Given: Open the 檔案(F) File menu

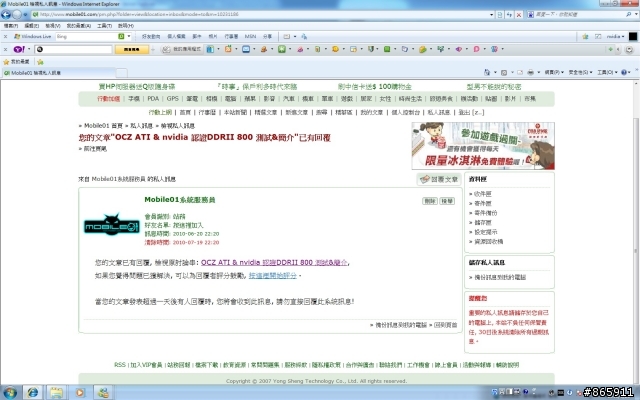Looking at the screenshot, I should [11, 26].
